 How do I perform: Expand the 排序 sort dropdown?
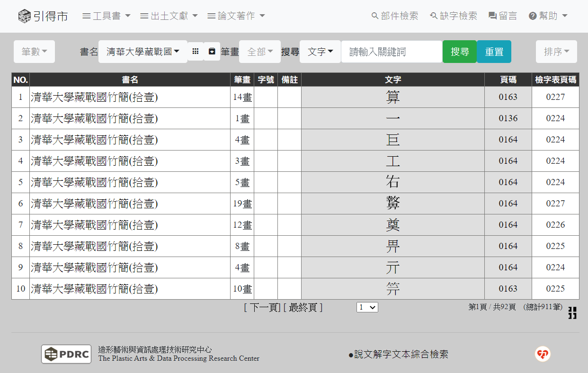click(x=556, y=52)
